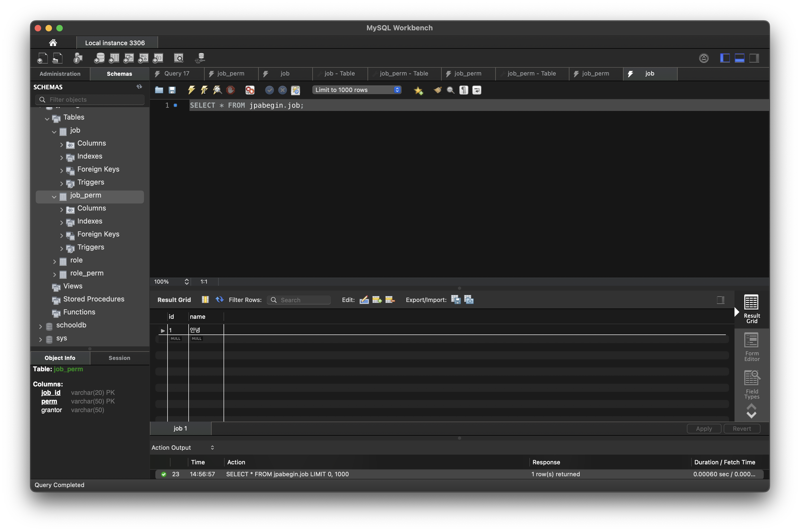Switch to the Session info tab
Viewport: 800px width, 532px height.
(119, 358)
